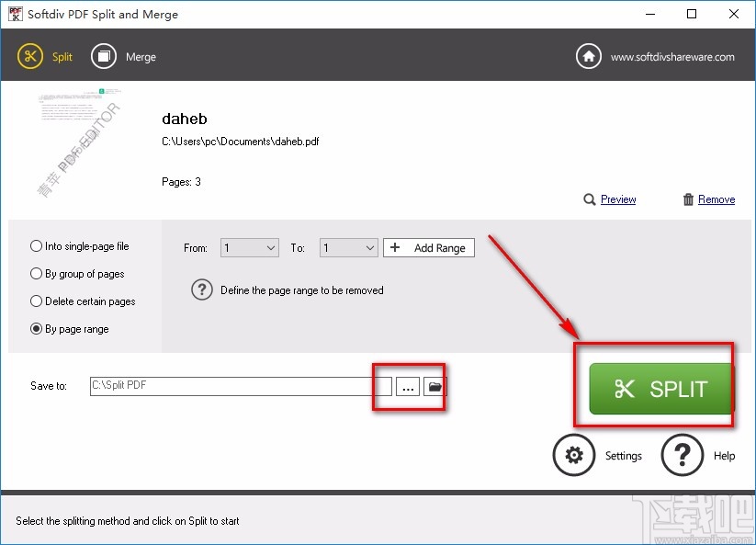The image size is (756, 545).
Task: Browse for save folder with ellipsis button
Action: 408,386
